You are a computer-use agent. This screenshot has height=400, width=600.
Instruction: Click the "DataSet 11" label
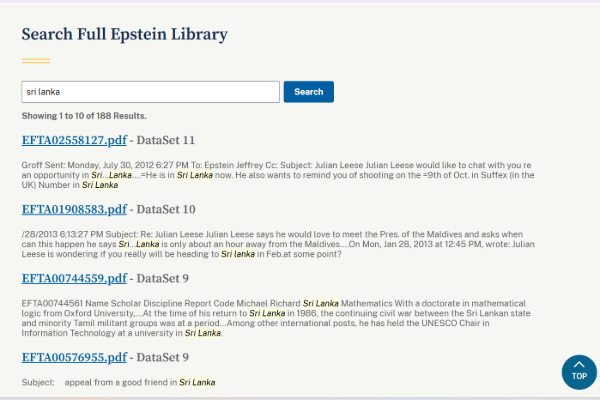(x=165, y=140)
